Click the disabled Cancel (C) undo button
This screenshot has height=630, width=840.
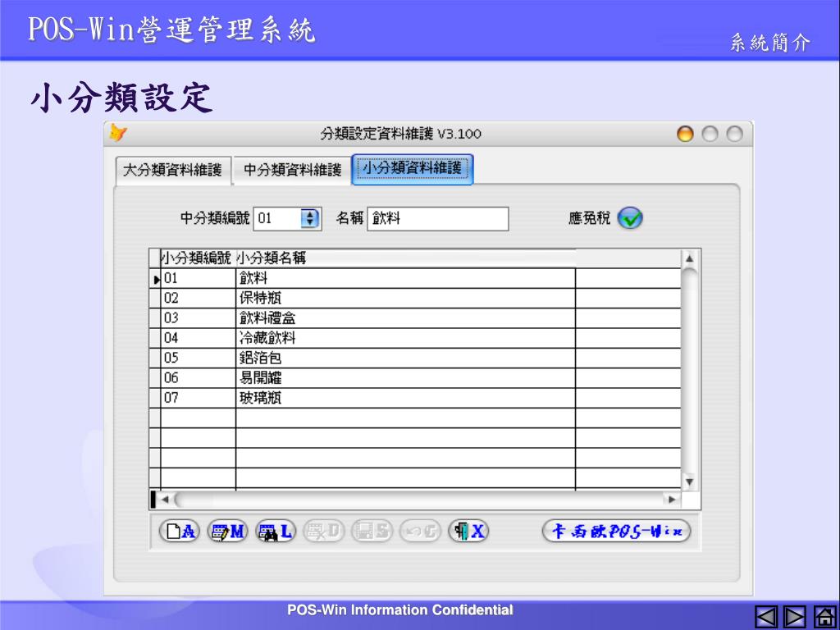click(421, 532)
